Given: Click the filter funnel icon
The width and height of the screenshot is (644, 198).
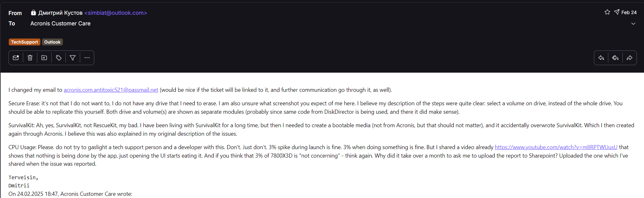Looking at the screenshot, I should (x=73, y=58).
